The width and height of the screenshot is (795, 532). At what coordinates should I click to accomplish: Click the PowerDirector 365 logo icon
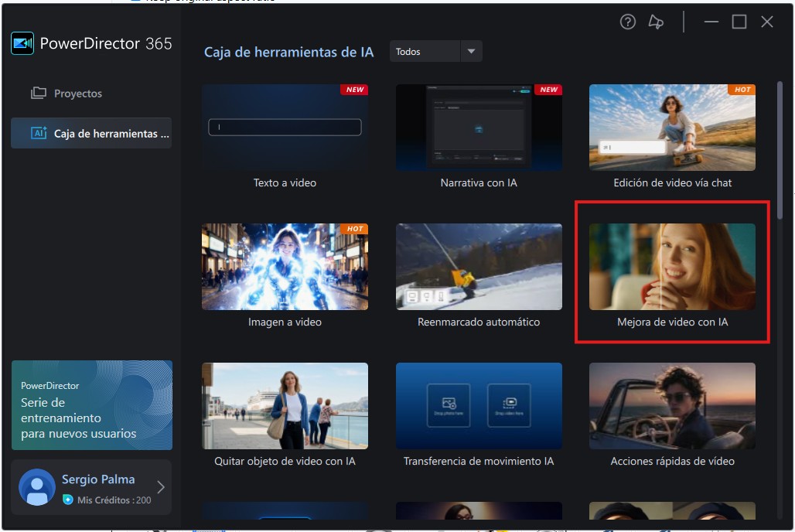click(22, 43)
